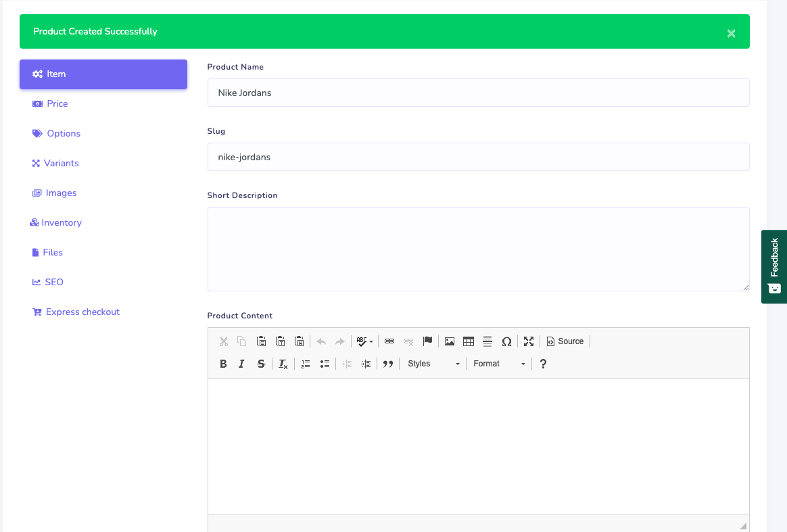Image resolution: width=787 pixels, height=532 pixels.
Task: Click the special character Omega icon
Action: [506, 341]
